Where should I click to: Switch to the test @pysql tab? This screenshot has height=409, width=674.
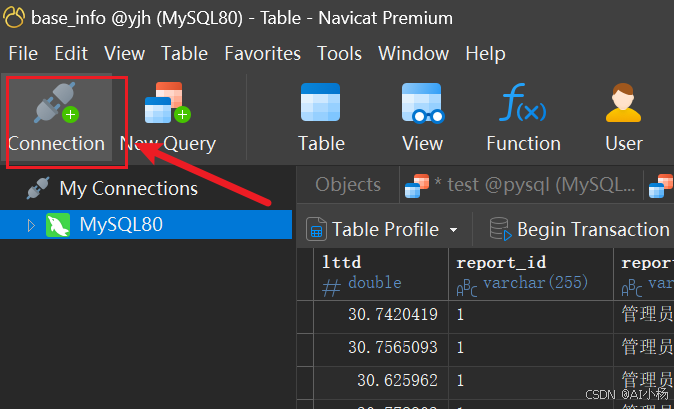point(521,185)
